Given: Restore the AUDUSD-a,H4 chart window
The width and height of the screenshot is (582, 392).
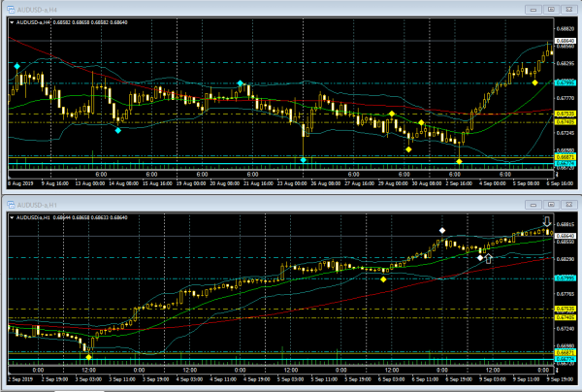Looking at the screenshot, I should [551, 10].
